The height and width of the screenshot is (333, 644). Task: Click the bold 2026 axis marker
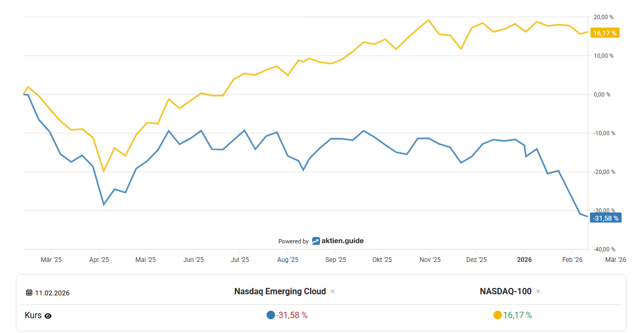click(x=524, y=260)
